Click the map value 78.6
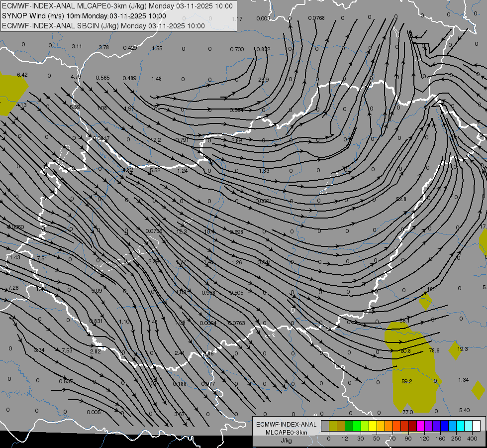The width and height of the screenshot is (487, 448). click(434, 350)
